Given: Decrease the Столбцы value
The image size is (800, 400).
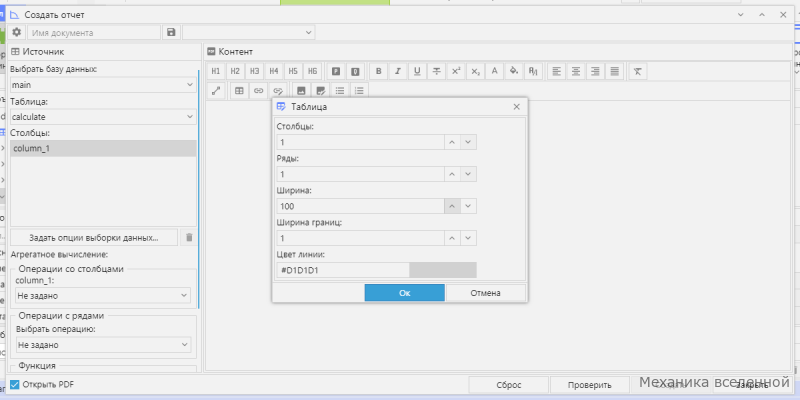Looking at the screenshot, I should tap(468, 142).
